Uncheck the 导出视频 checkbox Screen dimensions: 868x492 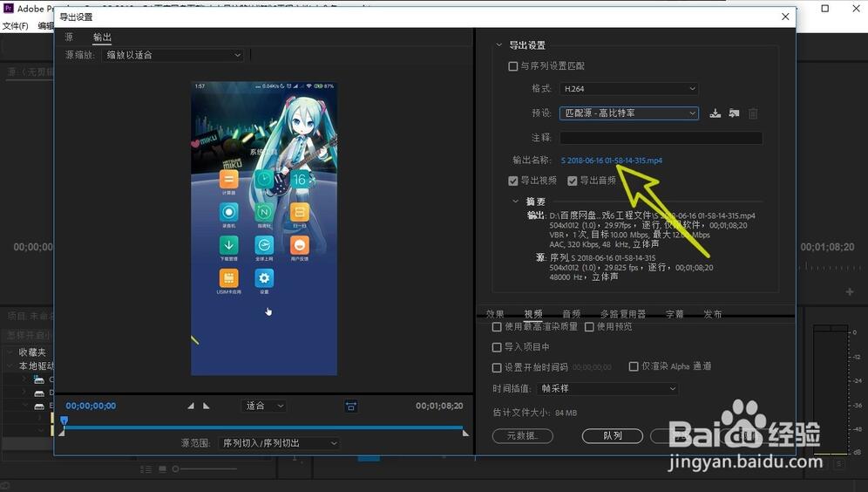pyautogui.click(x=513, y=181)
